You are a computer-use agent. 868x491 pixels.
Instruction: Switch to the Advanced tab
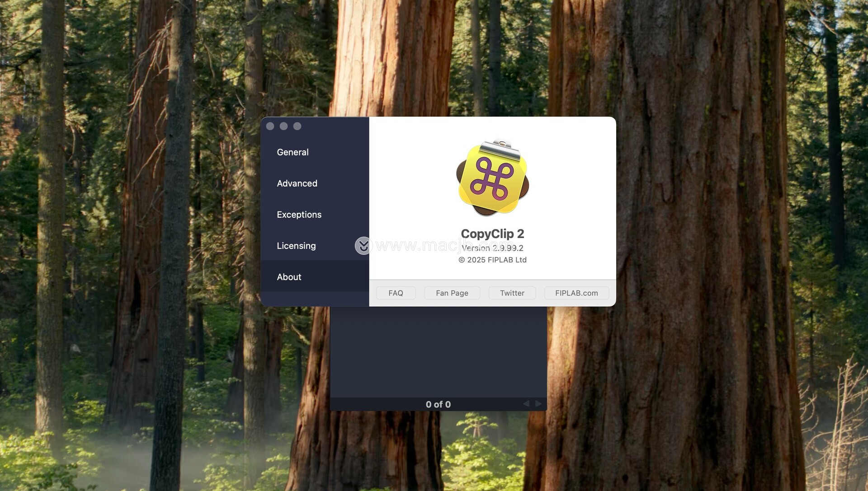(315, 183)
